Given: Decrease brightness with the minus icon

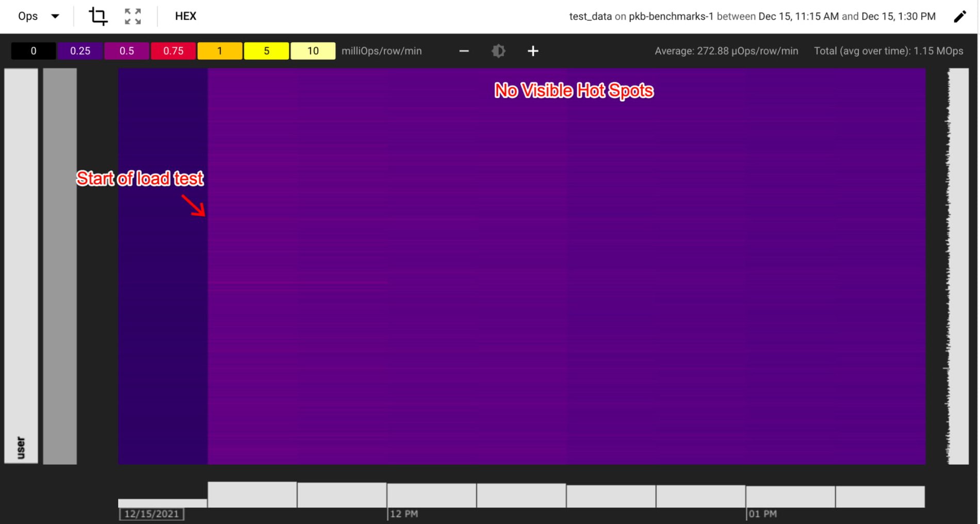Looking at the screenshot, I should pos(464,51).
